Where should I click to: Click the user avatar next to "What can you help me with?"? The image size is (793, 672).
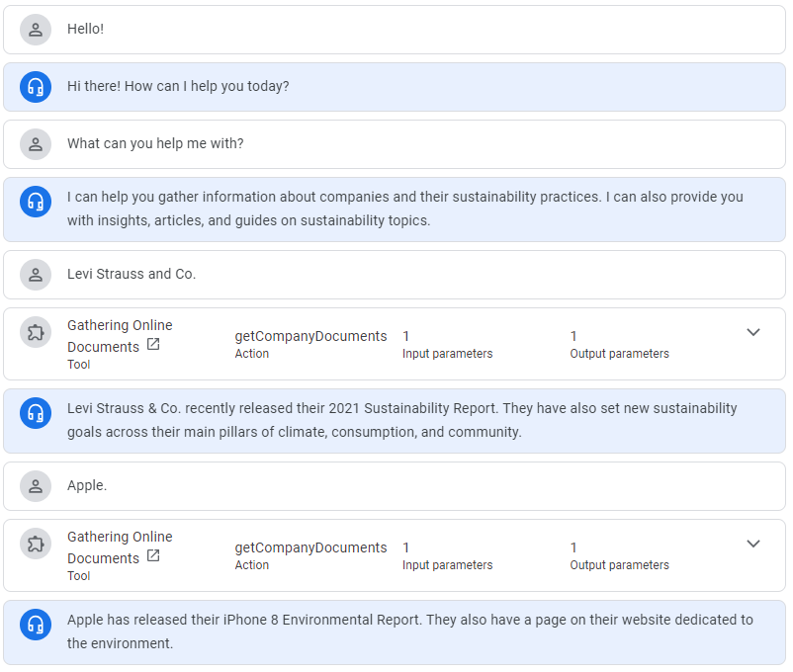tap(36, 144)
